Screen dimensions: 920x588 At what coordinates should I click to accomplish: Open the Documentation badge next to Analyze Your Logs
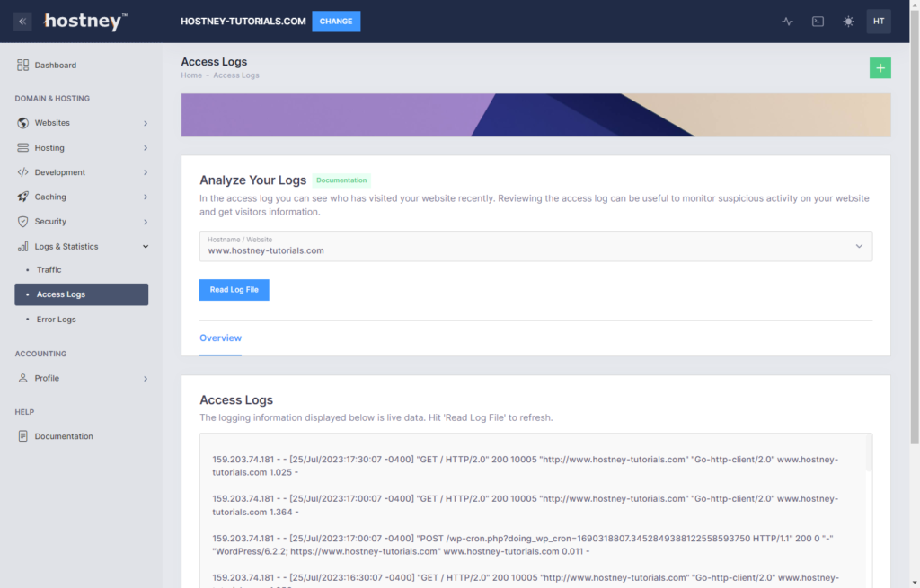341,180
